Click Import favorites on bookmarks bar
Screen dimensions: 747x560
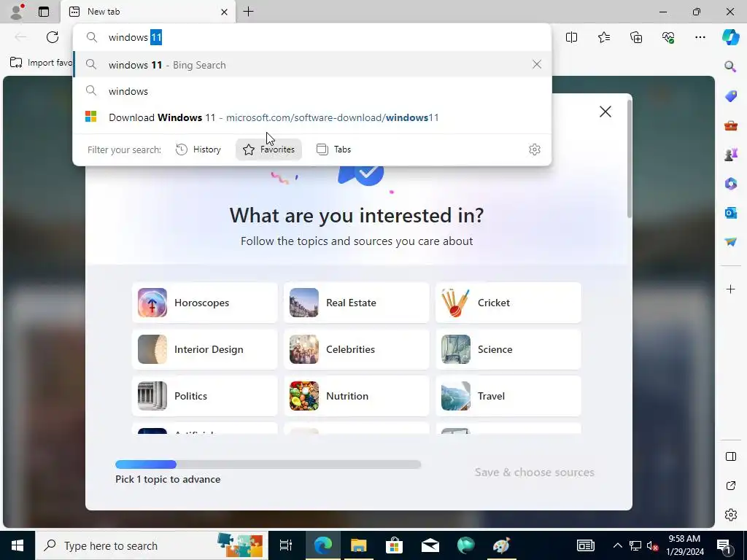coord(41,63)
